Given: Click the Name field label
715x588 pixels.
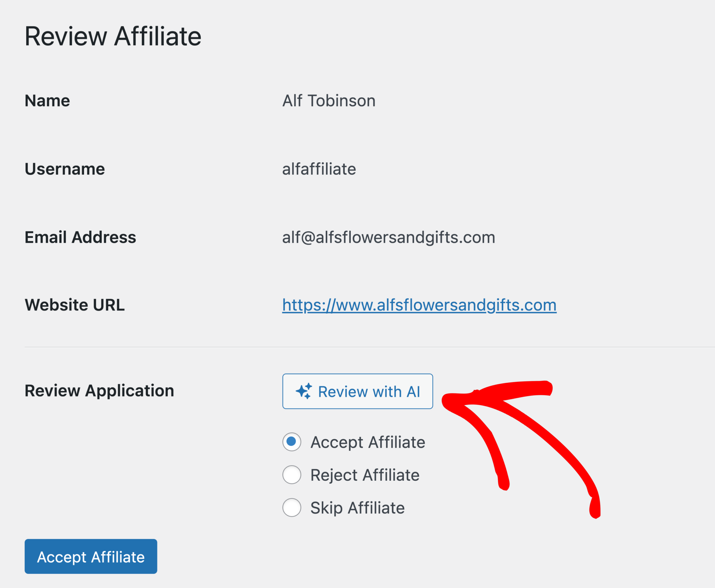Looking at the screenshot, I should pos(47,101).
